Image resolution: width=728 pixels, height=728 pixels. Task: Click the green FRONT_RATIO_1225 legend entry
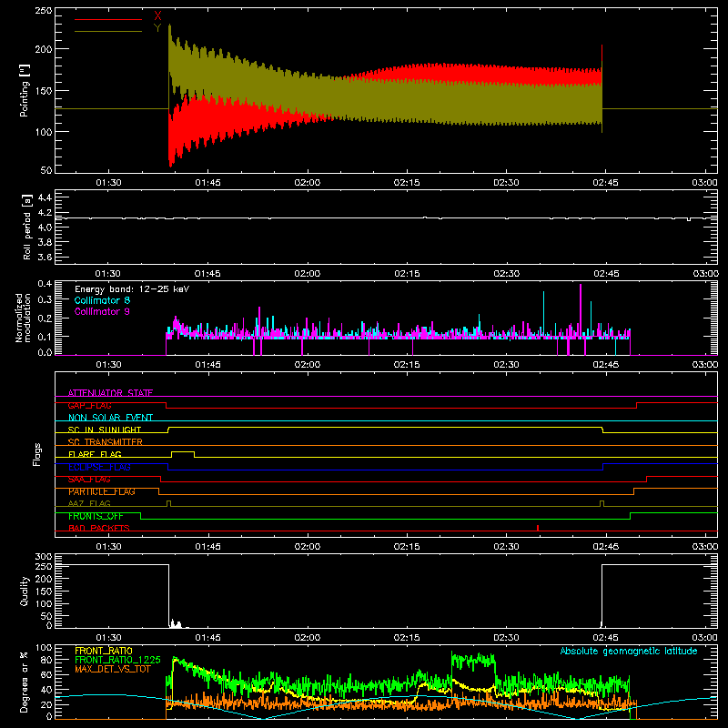click(117, 660)
